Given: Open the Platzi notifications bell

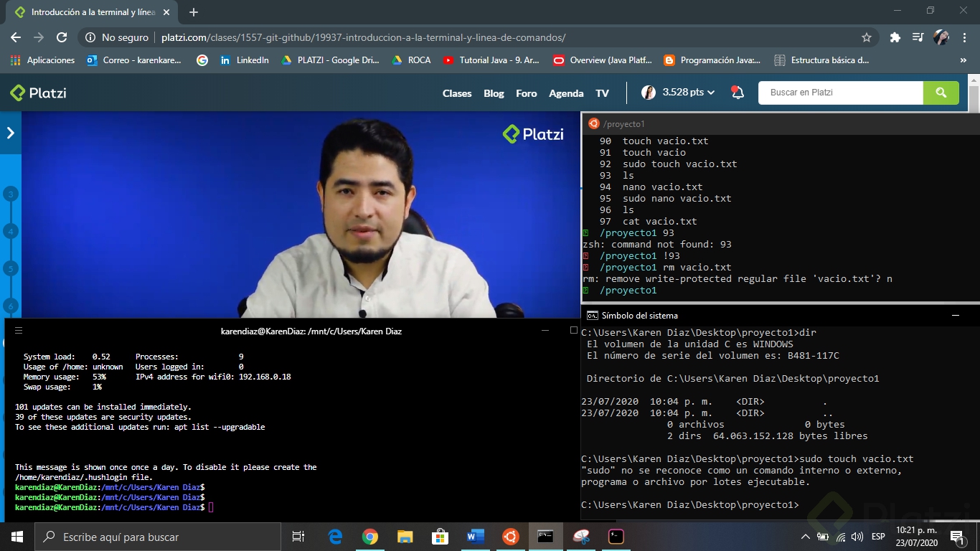Looking at the screenshot, I should point(738,93).
